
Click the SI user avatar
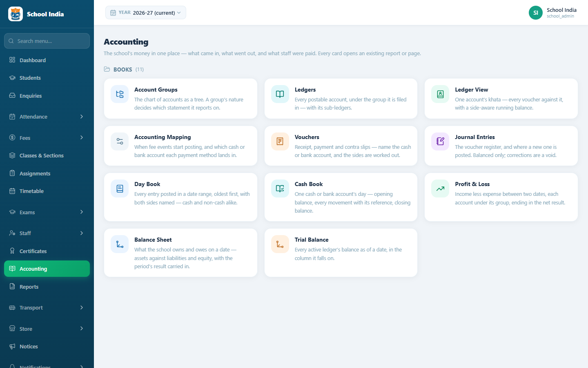pyautogui.click(x=536, y=13)
